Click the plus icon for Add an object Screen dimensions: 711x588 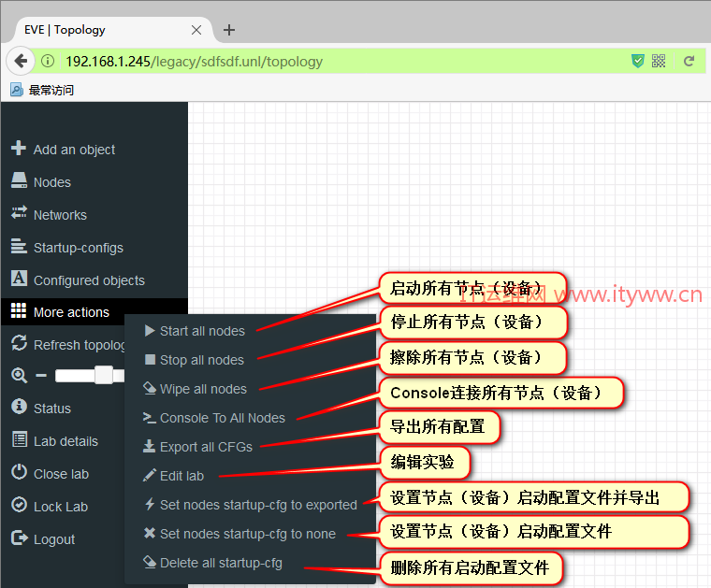[19, 148]
